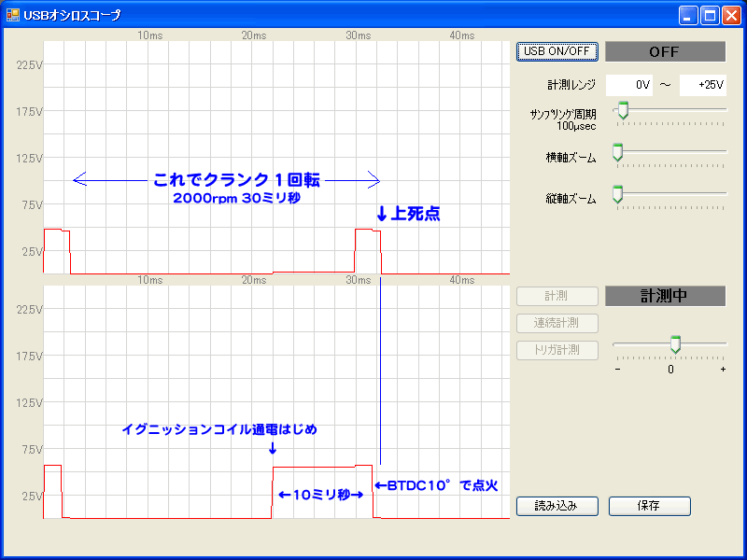Image resolution: width=747 pixels, height=560 pixels.
Task: Click the 計測中 status indicator
Action: click(x=665, y=296)
